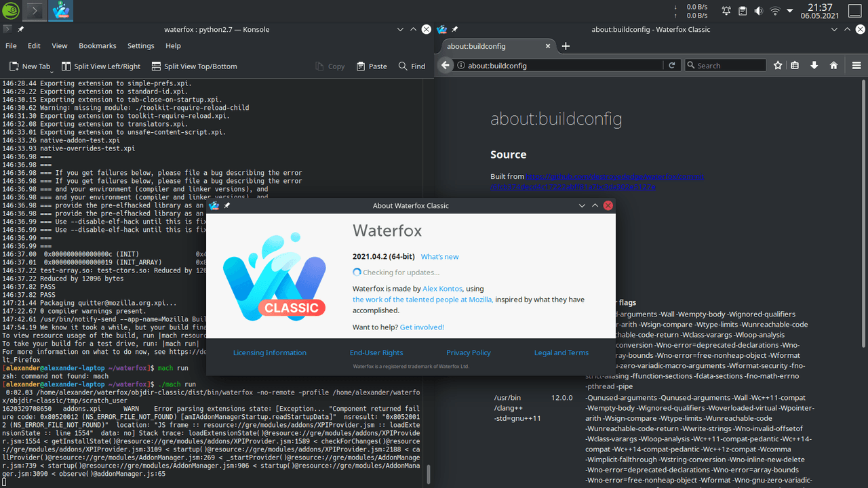Image resolution: width=868 pixels, height=488 pixels.
Task: Click Paste in the Konsole toolbar
Action: pyautogui.click(x=371, y=66)
